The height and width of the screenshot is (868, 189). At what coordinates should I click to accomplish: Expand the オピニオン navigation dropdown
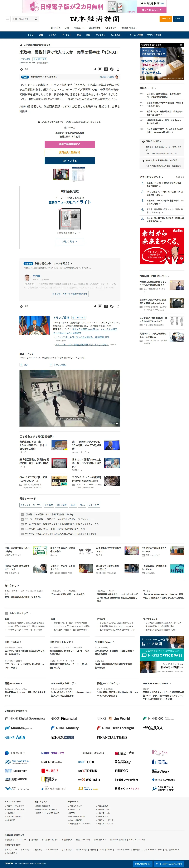coord(102,35)
